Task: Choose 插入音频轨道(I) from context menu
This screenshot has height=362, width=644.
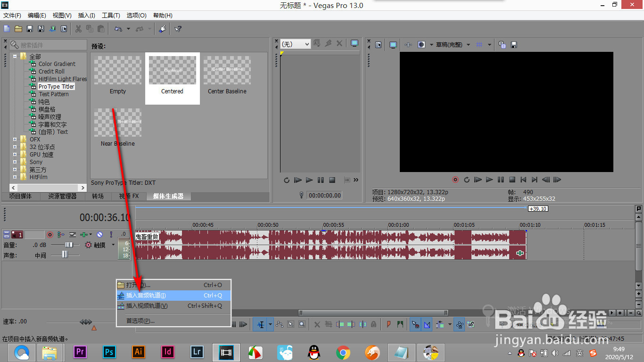Action: coord(173,296)
